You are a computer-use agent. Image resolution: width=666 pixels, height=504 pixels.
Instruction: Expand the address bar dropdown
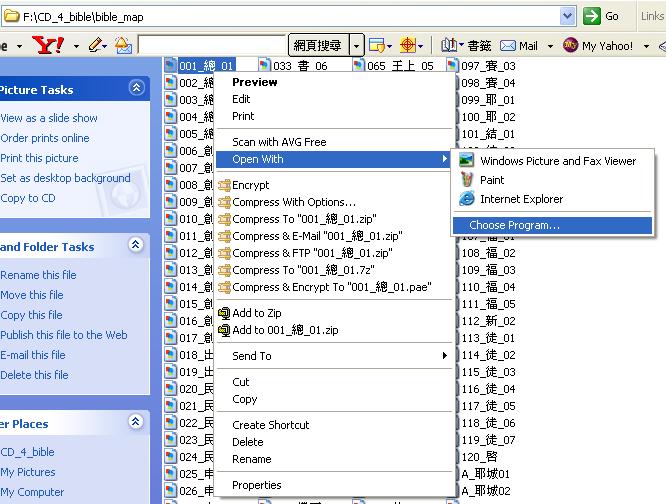pos(568,16)
